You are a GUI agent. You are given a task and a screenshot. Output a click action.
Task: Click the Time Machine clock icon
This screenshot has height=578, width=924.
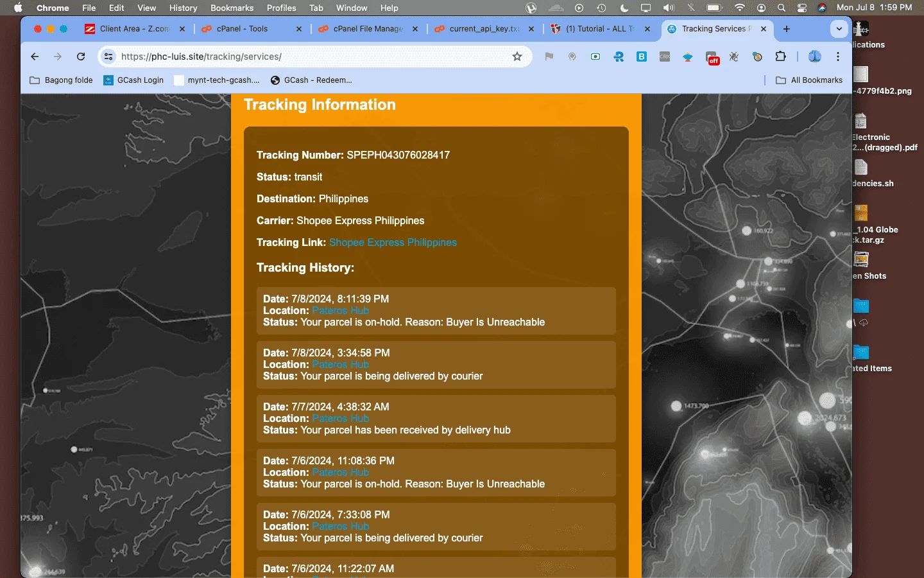(601, 8)
